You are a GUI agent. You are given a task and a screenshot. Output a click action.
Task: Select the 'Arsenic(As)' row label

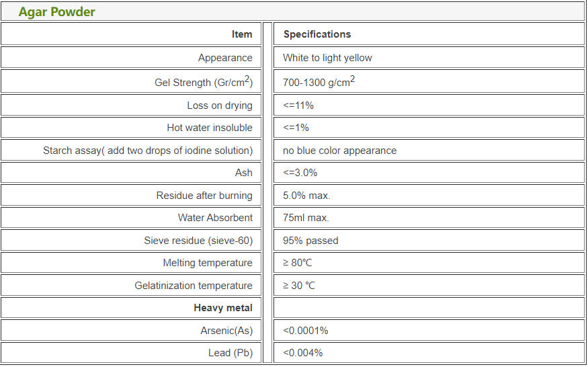[x=226, y=331]
